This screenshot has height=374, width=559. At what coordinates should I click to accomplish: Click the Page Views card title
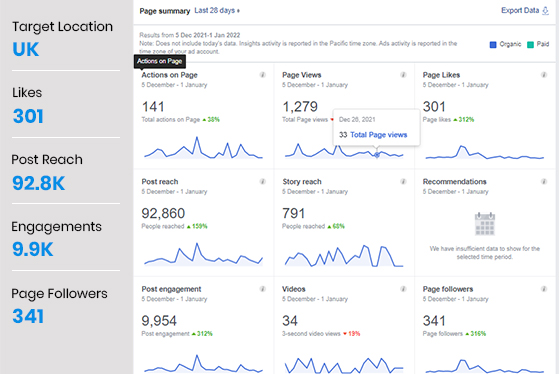(302, 75)
